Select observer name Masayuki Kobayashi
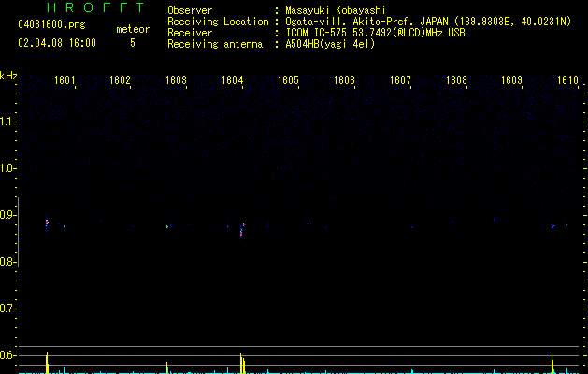The height and width of the screenshot is (374, 588). 336,10
